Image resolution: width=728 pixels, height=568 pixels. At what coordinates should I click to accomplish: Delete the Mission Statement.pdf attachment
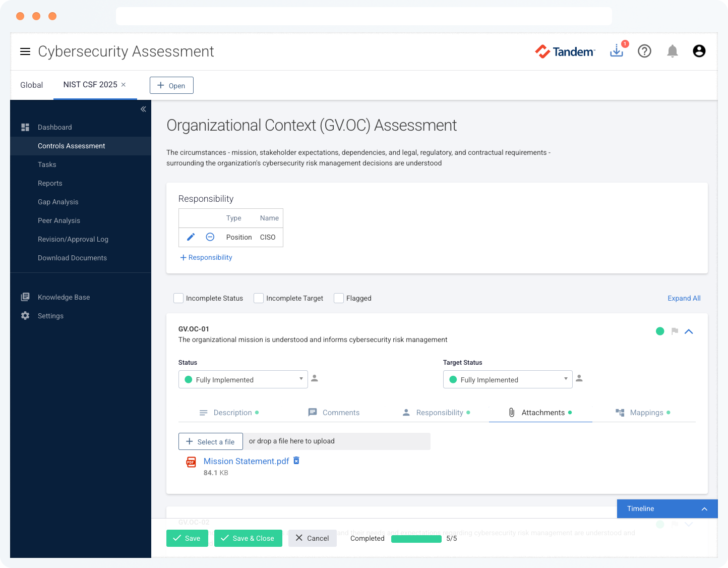296,461
